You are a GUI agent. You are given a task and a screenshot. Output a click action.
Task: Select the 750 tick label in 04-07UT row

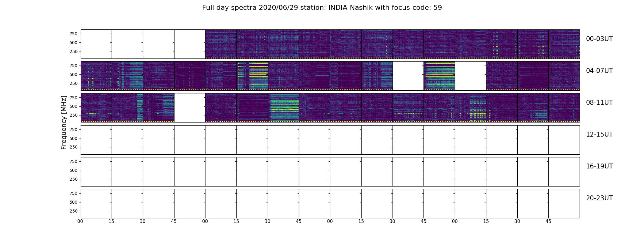(74, 66)
